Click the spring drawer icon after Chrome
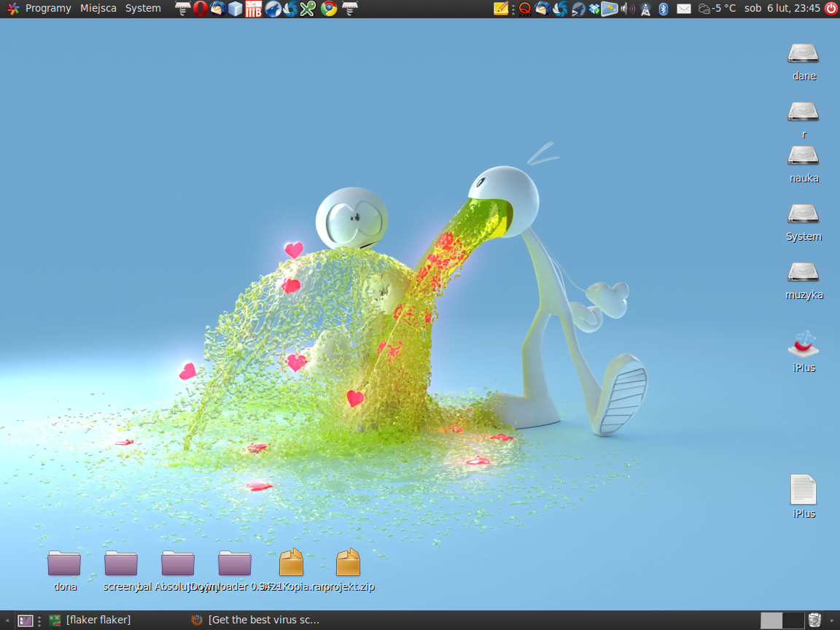 coord(349,9)
